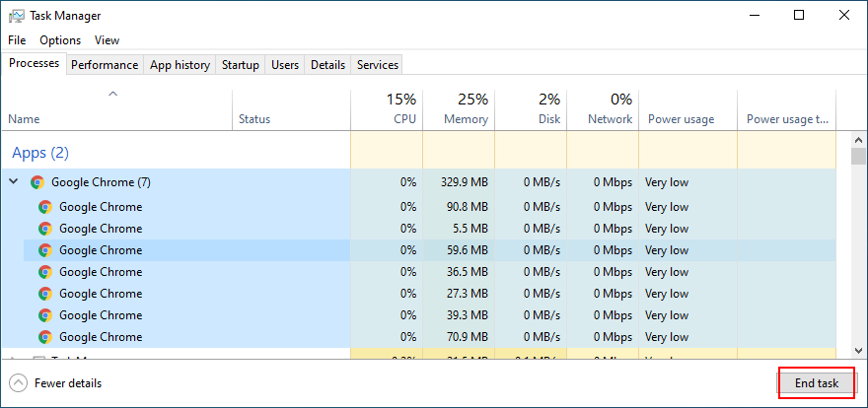The height and width of the screenshot is (408, 868).
Task: Click the Chrome icon in the 70.9 MB row
Action: pyautogui.click(x=44, y=337)
